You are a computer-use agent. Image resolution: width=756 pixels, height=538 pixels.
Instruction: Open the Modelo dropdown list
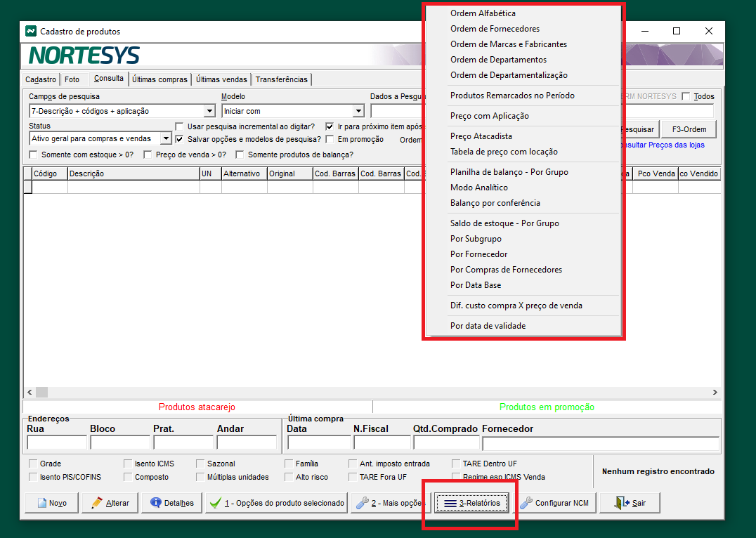[x=358, y=111]
